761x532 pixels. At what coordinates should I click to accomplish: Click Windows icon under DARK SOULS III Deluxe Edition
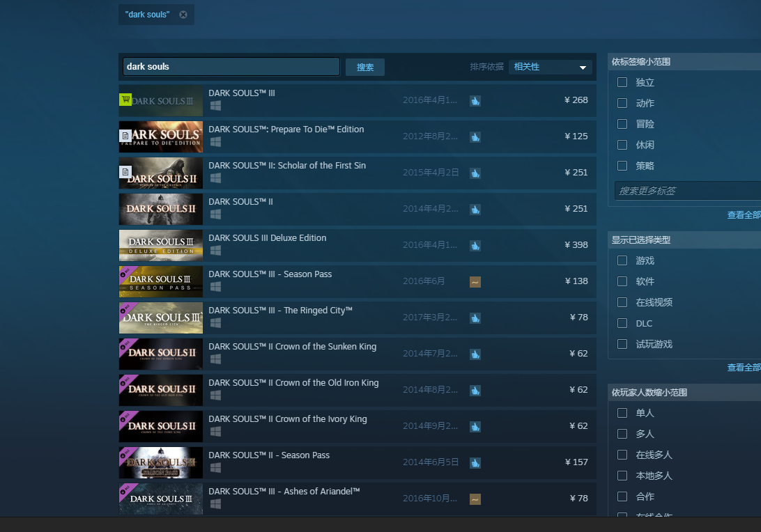click(215, 250)
